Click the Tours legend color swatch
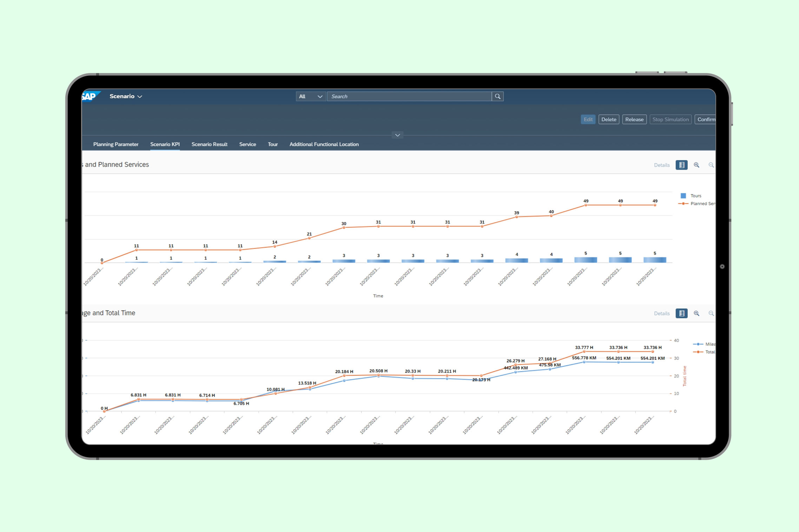799x532 pixels. (683, 196)
